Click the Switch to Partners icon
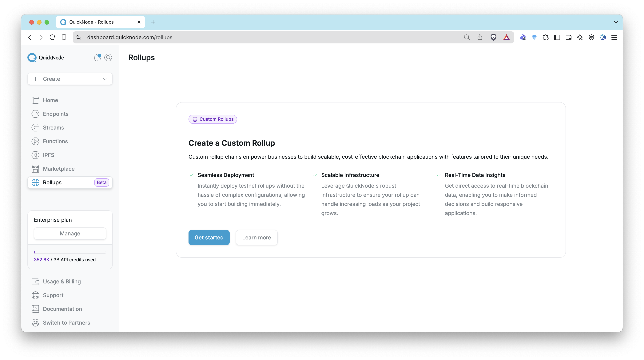644x360 pixels. (x=35, y=323)
